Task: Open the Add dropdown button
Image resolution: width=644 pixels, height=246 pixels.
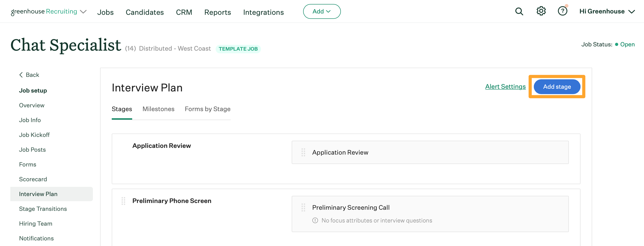Action: tap(322, 11)
